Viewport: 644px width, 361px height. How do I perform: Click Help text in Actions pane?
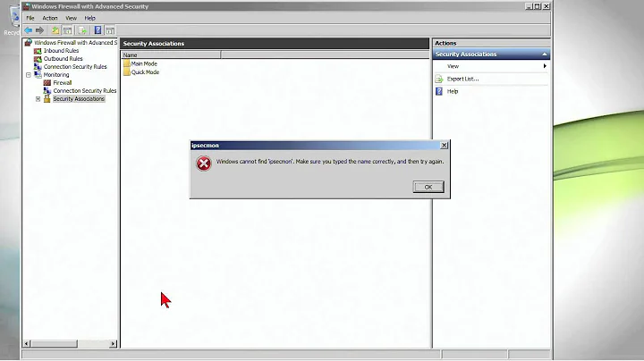[453, 91]
